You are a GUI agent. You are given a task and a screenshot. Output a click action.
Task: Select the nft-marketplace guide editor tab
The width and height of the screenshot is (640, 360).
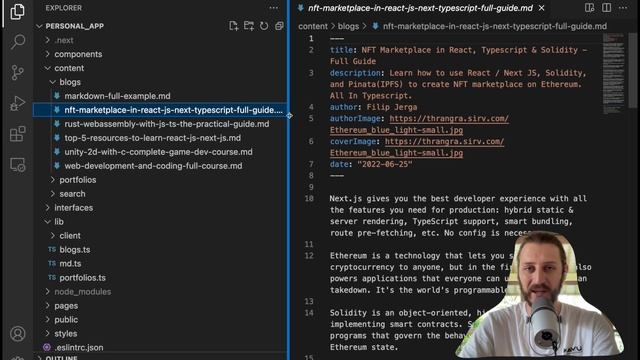(x=420, y=8)
